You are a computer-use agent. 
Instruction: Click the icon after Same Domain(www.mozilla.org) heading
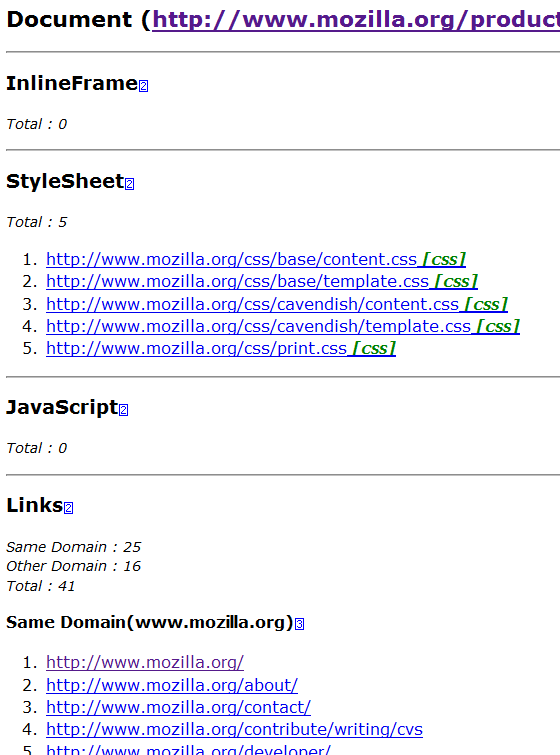tap(299, 624)
